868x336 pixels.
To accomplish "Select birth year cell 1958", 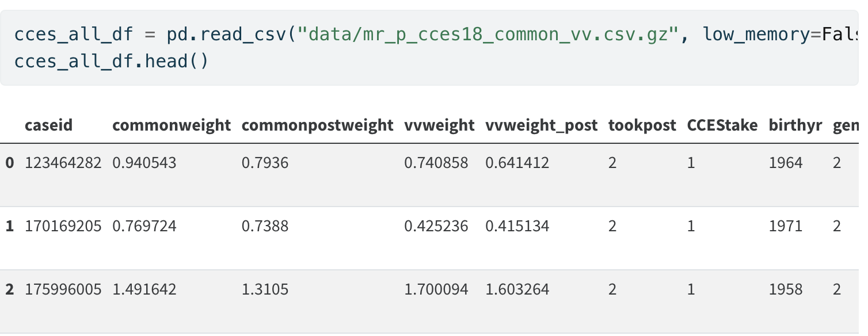I will click(x=785, y=289).
